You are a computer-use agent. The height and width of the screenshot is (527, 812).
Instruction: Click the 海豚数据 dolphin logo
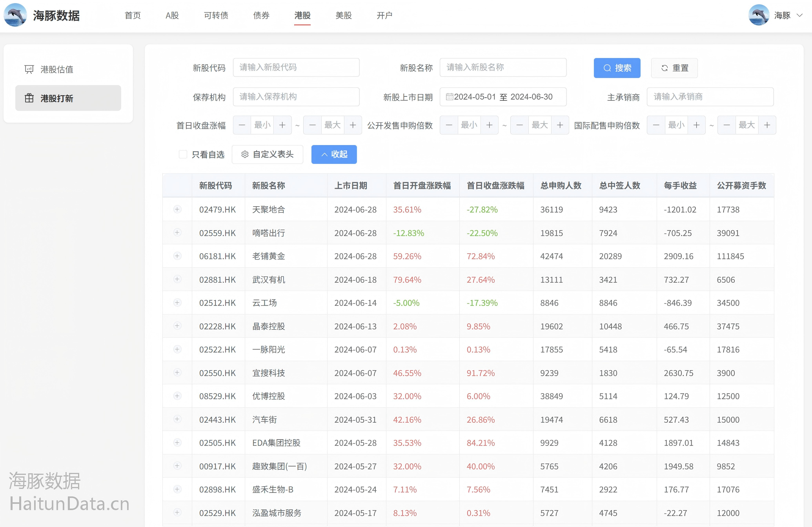pyautogui.click(x=15, y=15)
